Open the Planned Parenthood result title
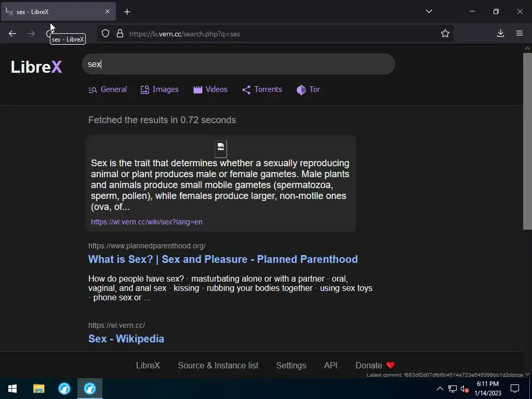 coord(223,259)
